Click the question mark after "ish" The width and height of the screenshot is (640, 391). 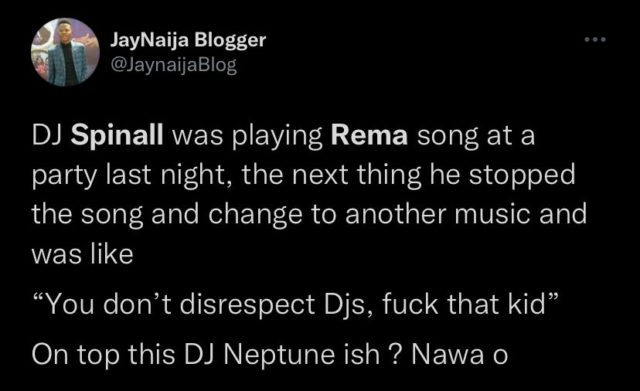395,354
